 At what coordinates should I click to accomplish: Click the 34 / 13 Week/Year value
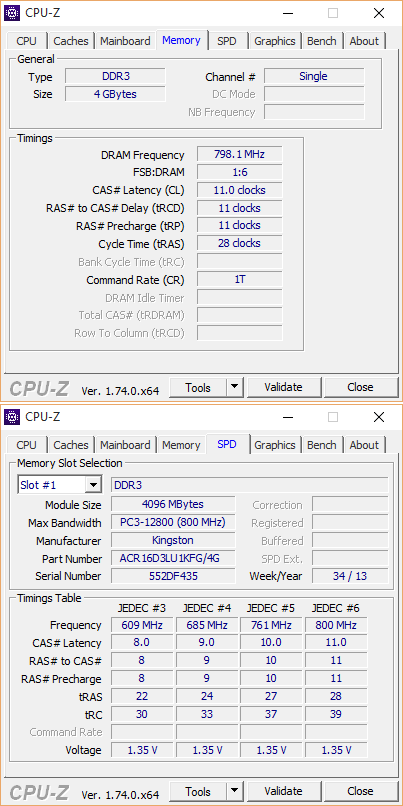(x=350, y=576)
